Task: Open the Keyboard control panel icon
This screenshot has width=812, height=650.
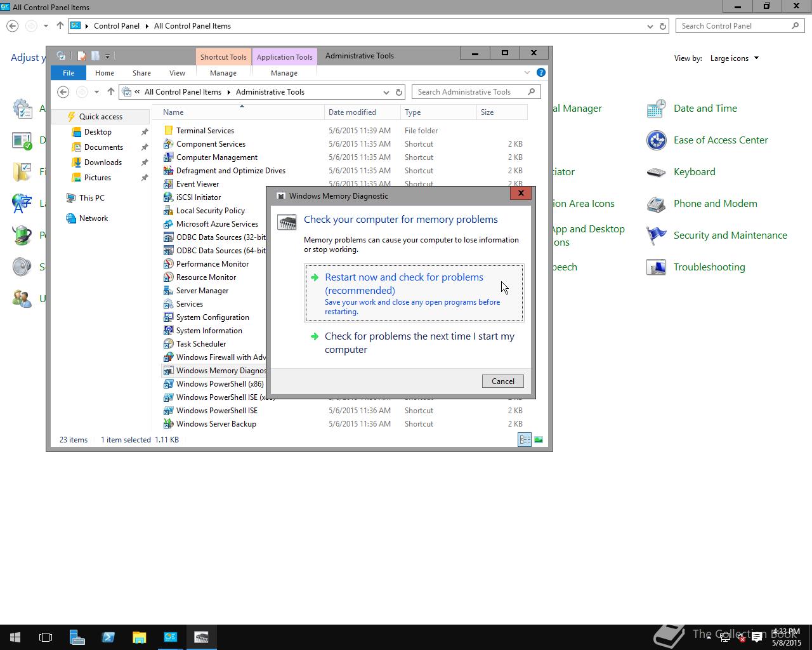Action: pos(656,172)
